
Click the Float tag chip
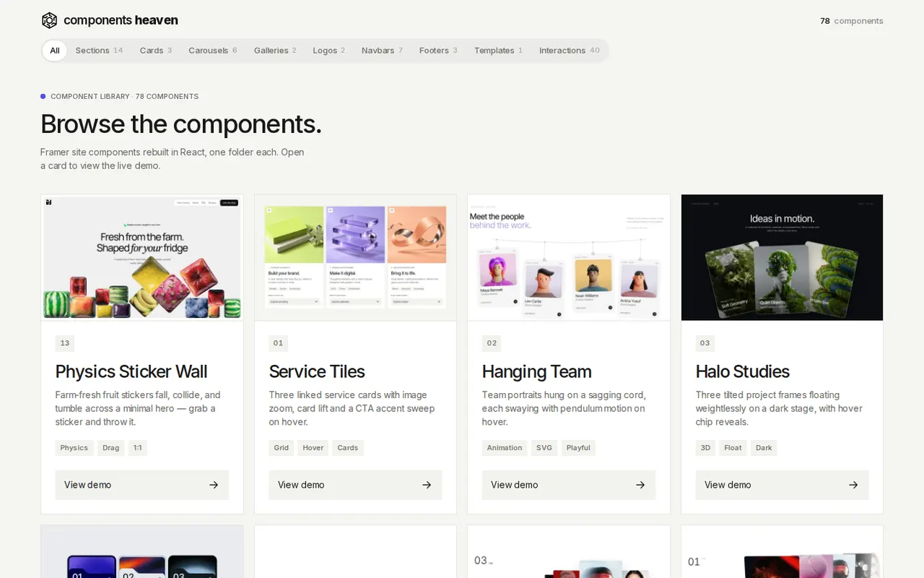(x=733, y=448)
